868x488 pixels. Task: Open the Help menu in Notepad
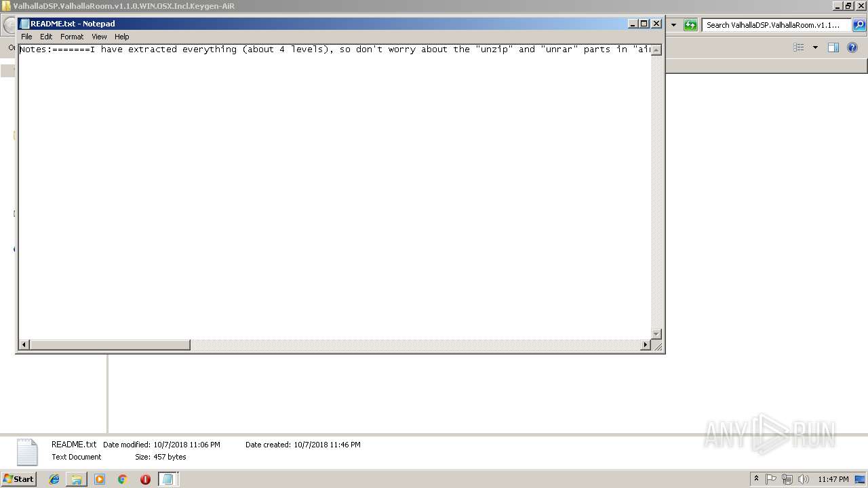[122, 37]
